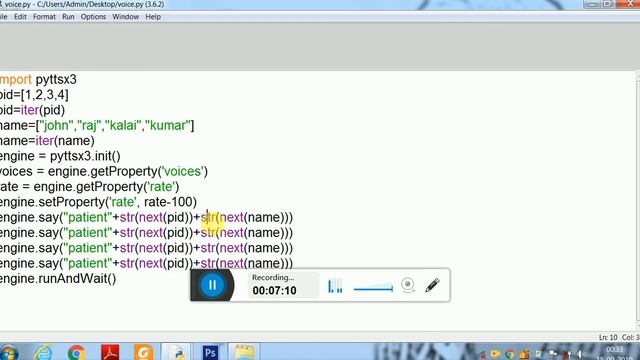Click the word "kalai" in name list
The height and width of the screenshot is (360, 640).
[122, 125]
